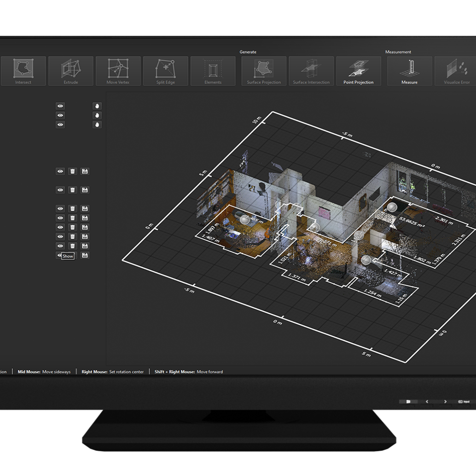The image size is (476, 476).
Task: Toggle the eye icon partly covered by Show tooltip
Action: point(59,255)
